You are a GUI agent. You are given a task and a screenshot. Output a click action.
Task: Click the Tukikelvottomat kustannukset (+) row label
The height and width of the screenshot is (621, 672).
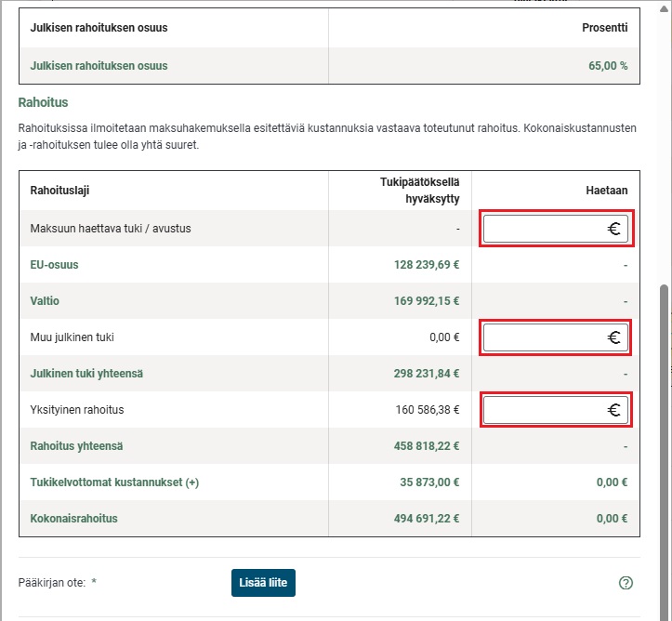(114, 482)
